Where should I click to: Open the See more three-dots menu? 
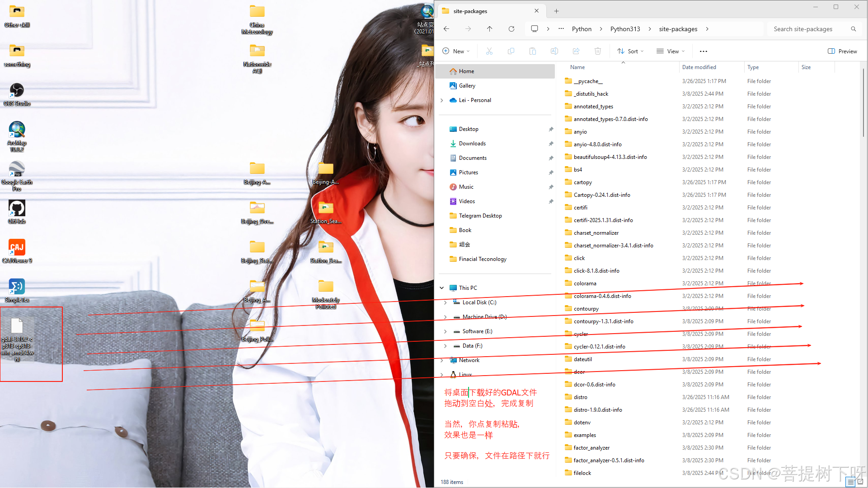click(x=703, y=51)
